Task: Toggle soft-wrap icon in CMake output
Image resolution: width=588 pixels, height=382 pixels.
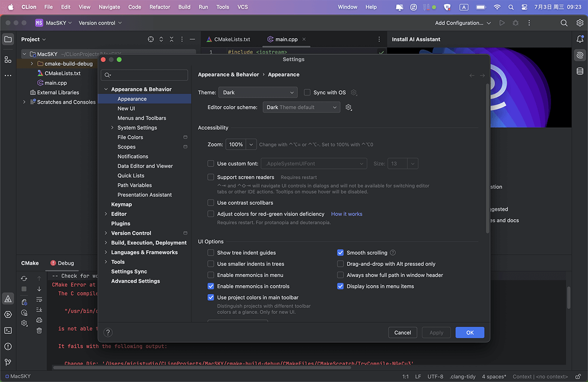Action: [39, 299]
